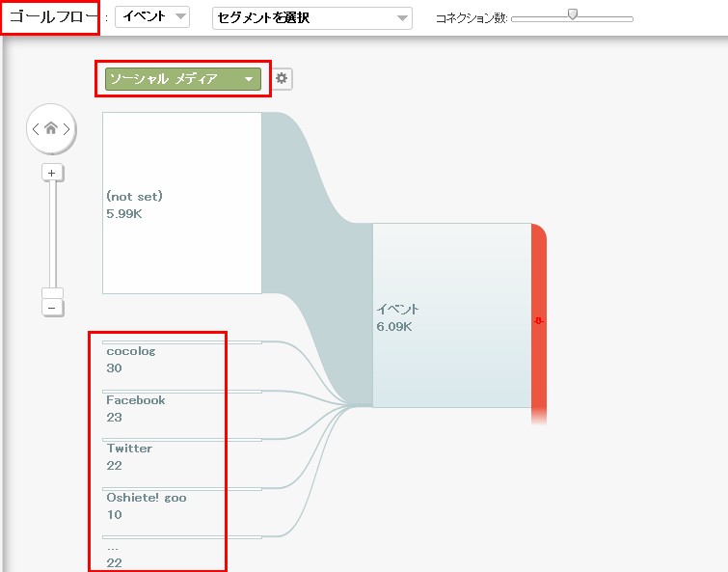Pan right using the right arrow
Screen dimensions: 728x572
pyautogui.click(x=67, y=129)
